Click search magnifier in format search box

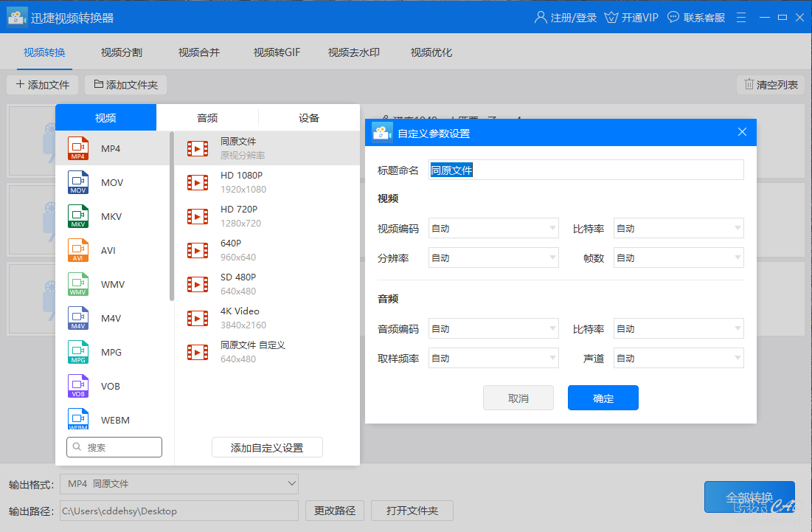pyautogui.click(x=77, y=446)
